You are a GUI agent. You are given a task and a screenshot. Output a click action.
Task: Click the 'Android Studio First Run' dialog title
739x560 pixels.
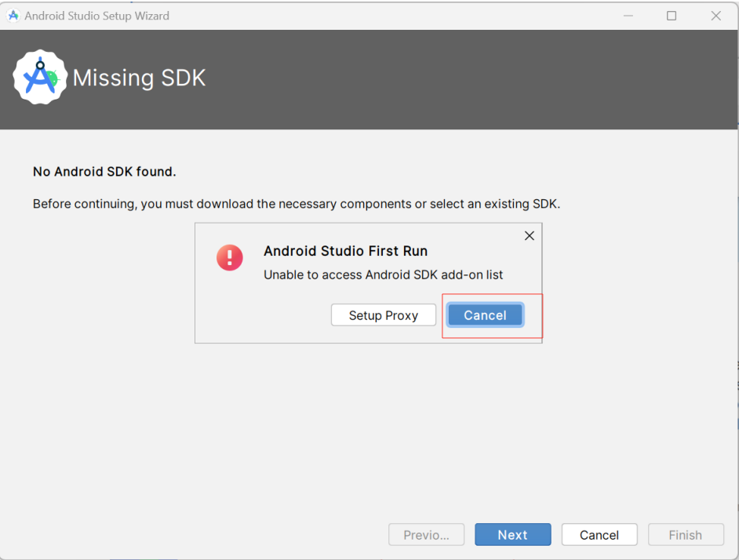(345, 251)
